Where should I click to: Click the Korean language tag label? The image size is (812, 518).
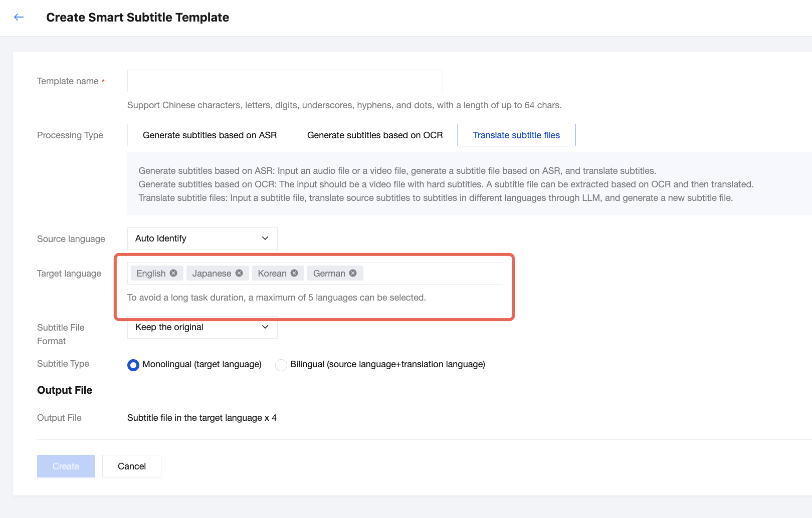(x=272, y=273)
